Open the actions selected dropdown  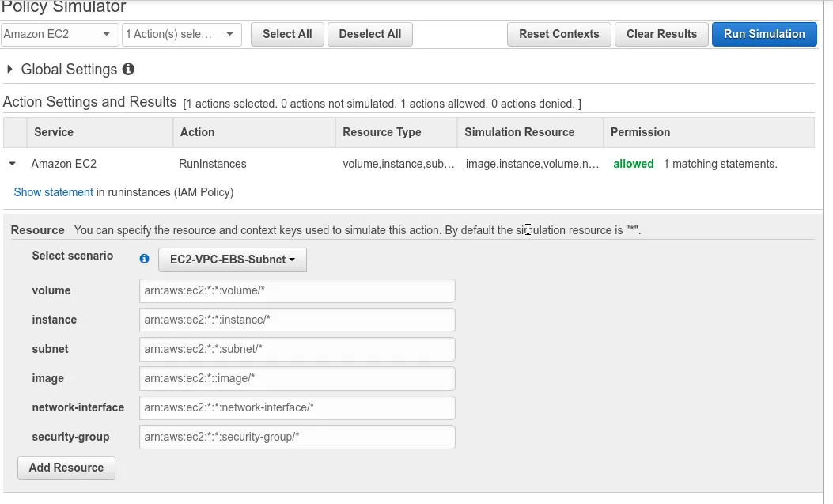pyautogui.click(x=182, y=34)
